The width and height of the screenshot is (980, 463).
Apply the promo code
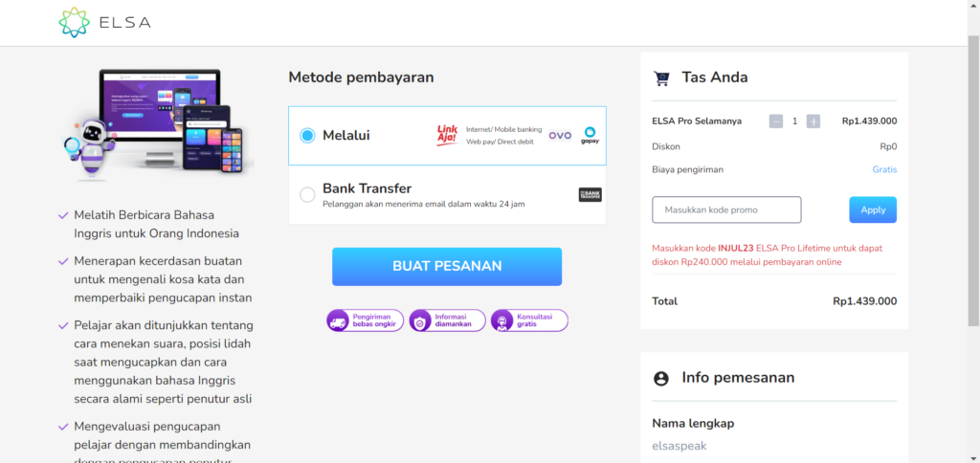pyautogui.click(x=873, y=209)
